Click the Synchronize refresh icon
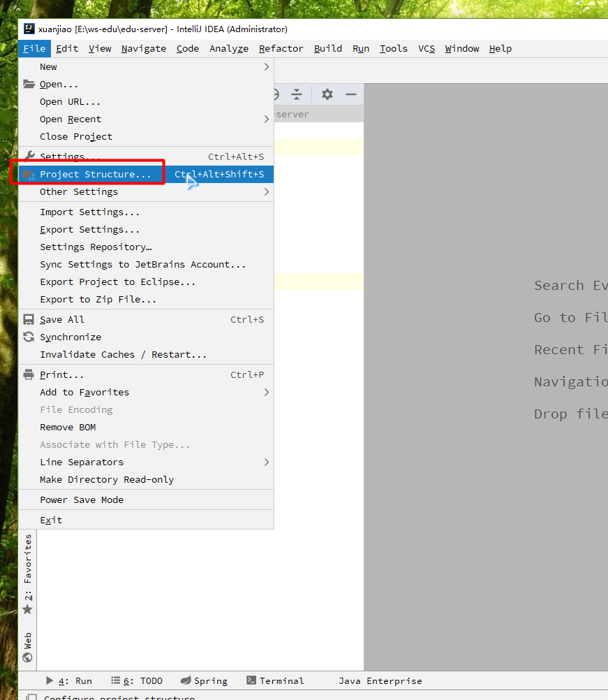Screen dimensions: 608x700 29,337
